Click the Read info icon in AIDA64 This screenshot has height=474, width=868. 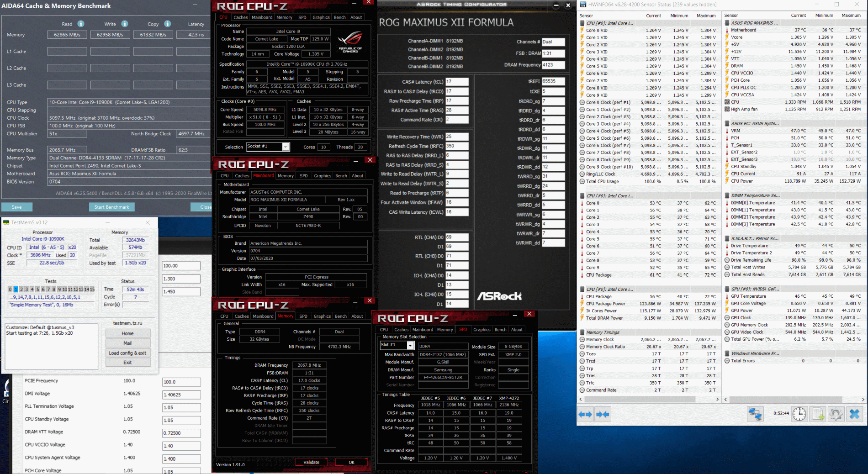pos(81,24)
